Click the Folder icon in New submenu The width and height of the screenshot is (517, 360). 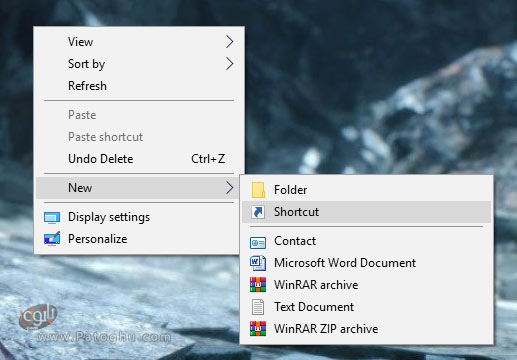tap(258, 190)
